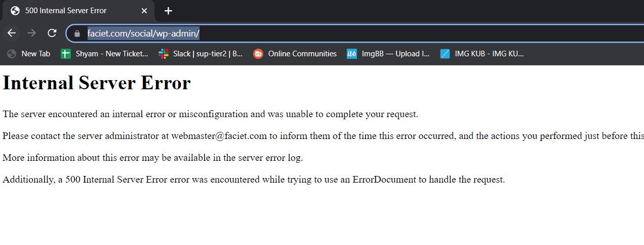Click the "More information about this error" paragraph
The image size is (644, 245).
click(x=152, y=158)
